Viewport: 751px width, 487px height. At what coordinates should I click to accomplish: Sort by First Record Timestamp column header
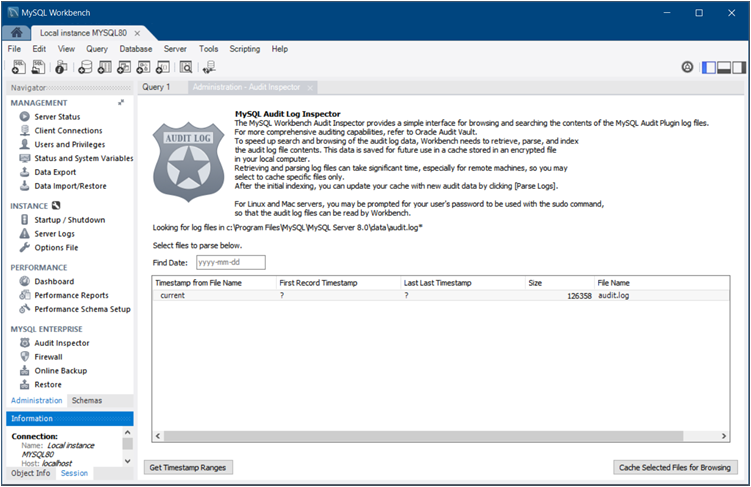click(338, 283)
